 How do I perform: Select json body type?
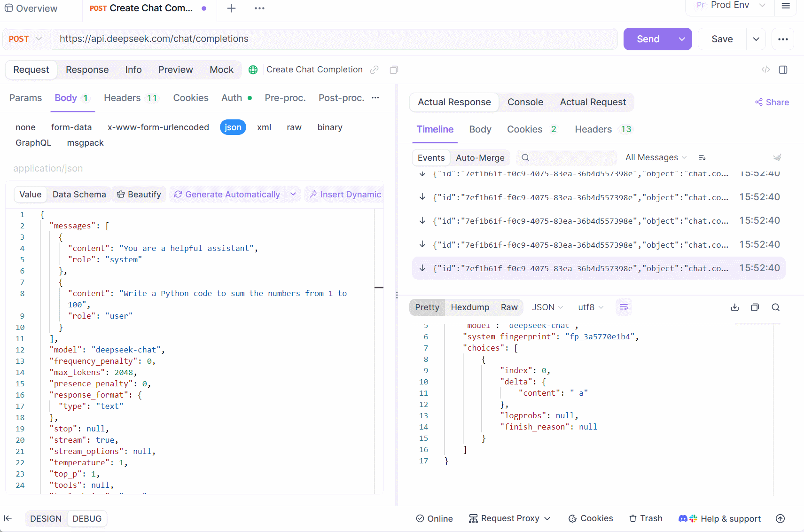pos(233,127)
